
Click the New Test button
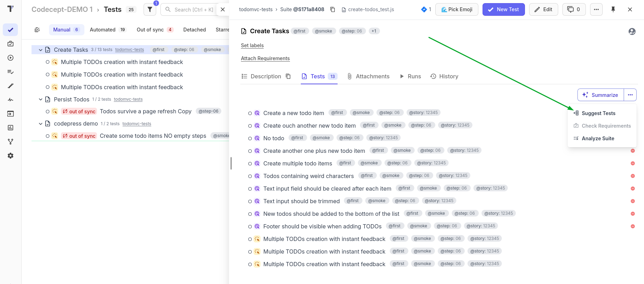504,9
